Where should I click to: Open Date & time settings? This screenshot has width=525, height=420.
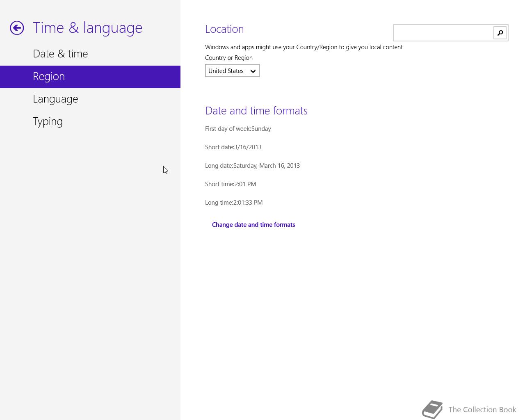60,54
